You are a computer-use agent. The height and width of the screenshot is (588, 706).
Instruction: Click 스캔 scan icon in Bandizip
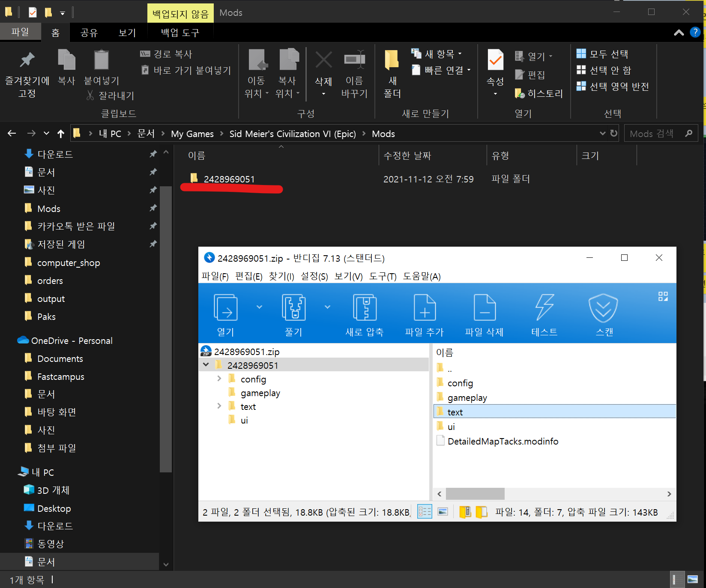(604, 316)
